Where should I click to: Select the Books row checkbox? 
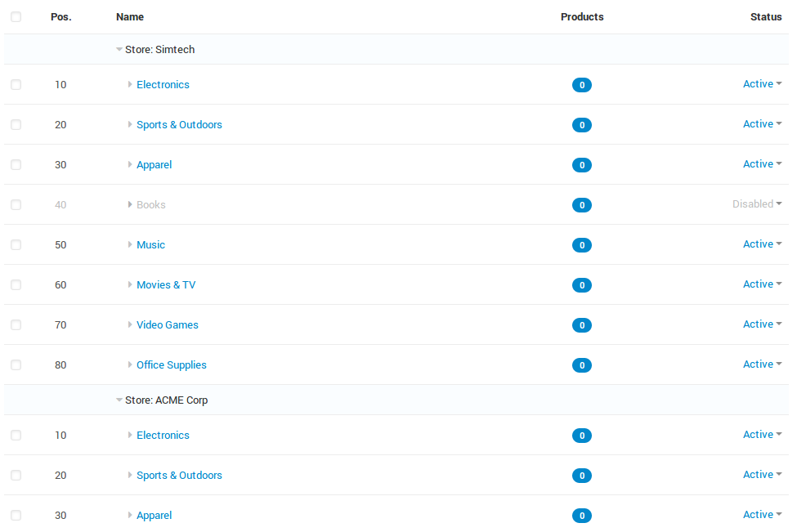16,205
